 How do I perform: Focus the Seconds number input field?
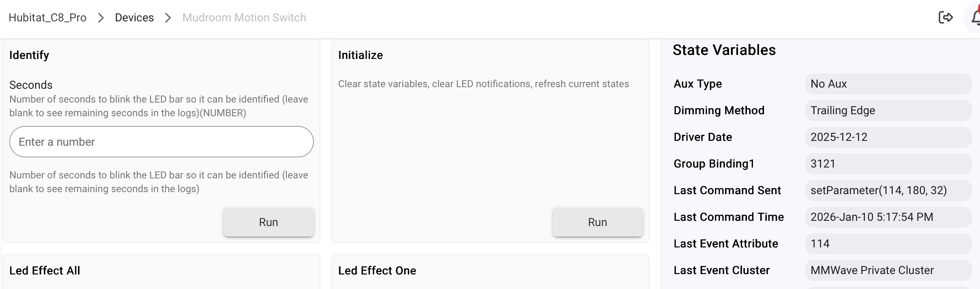tap(161, 142)
